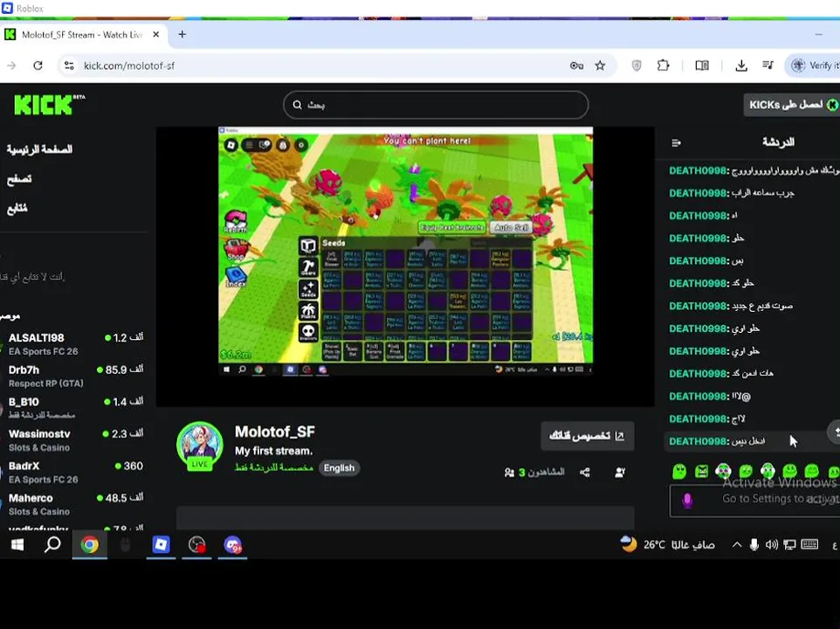Open recommended channel B_B10

pos(74,408)
